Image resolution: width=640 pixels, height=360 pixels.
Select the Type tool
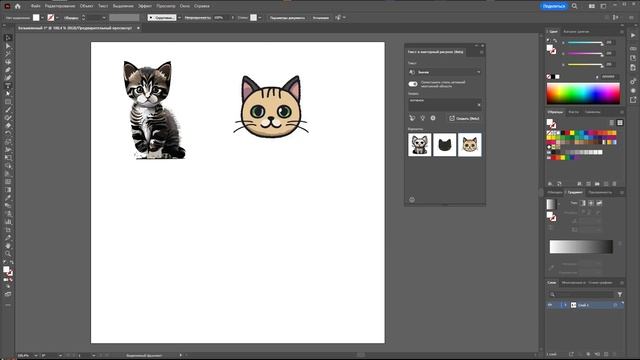point(8,86)
